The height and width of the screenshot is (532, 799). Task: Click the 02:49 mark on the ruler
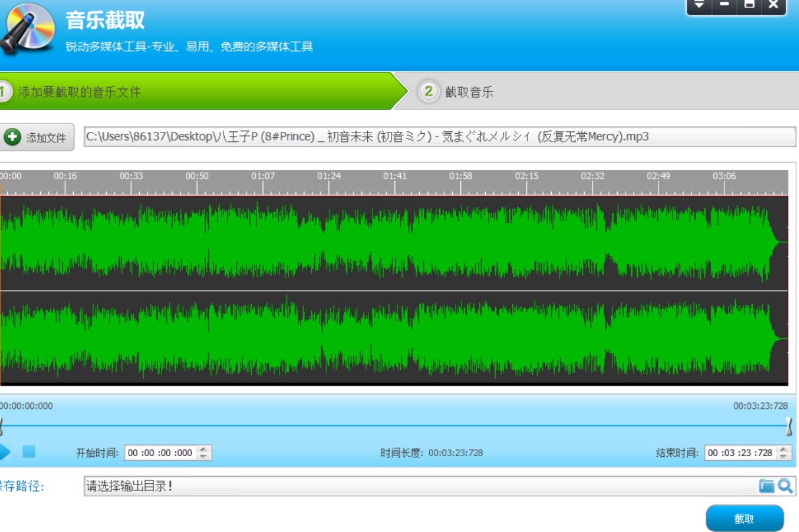659,176
